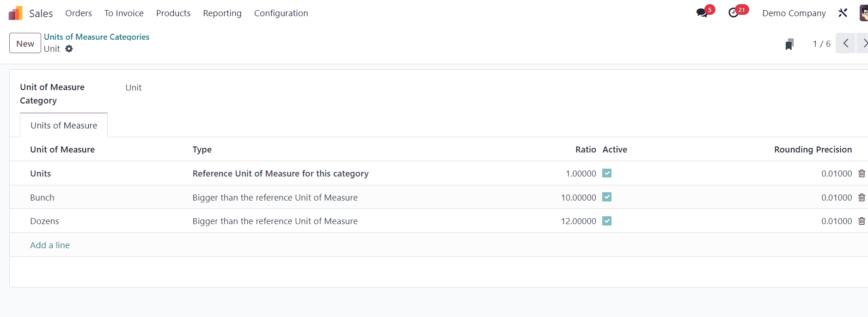
Task: Delete the Bunch row with trash icon
Action: coord(862,197)
